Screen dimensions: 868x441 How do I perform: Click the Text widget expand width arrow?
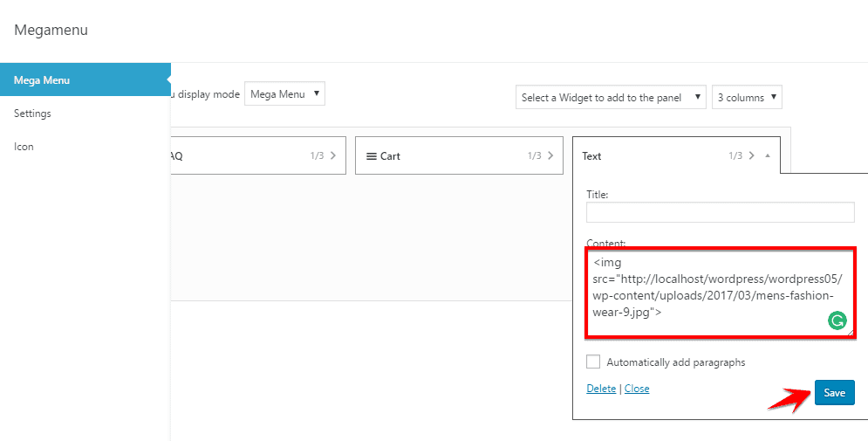[x=751, y=156]
